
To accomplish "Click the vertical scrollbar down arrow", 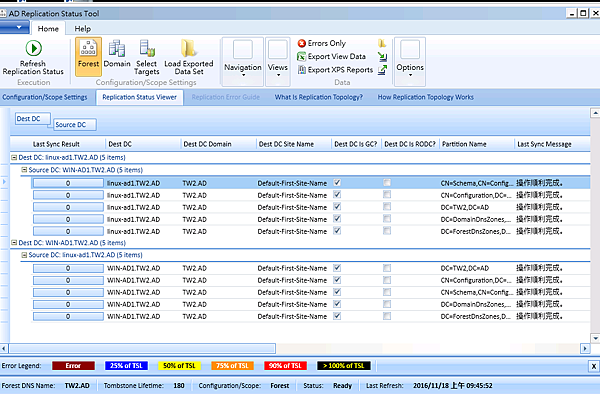I will pos(595,338).
